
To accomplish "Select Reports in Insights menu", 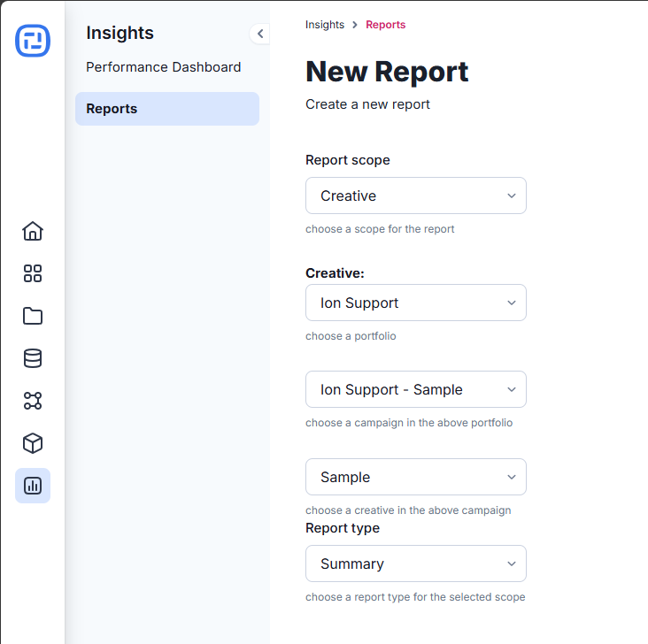I will pyautogui.click(x=167, y=109).
